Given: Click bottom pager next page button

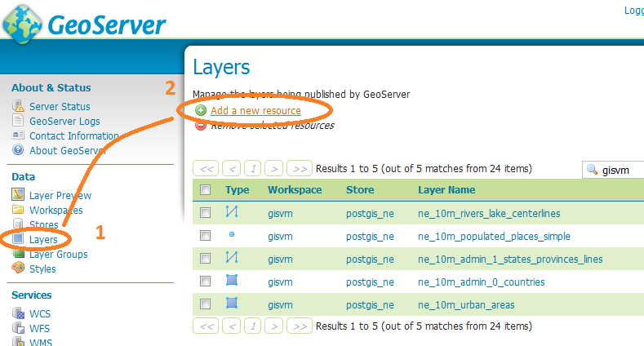Looking at the screenshot, I should (274, 326).
